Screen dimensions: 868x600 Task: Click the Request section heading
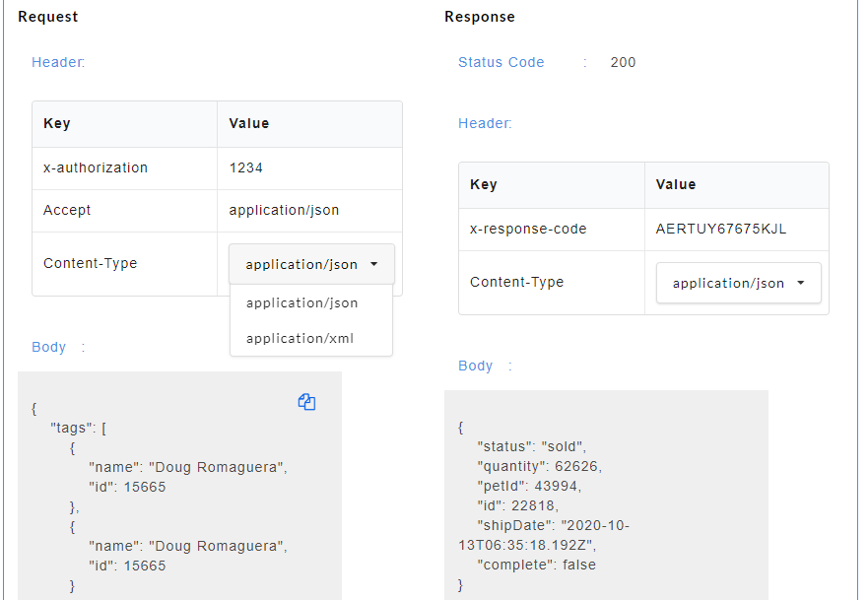50,16
